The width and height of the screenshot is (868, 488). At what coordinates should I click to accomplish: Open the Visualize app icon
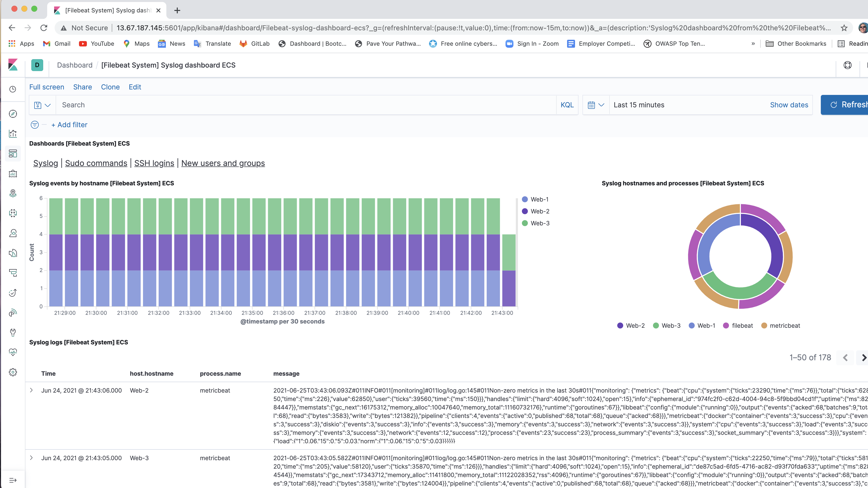(x=12, y=133)
